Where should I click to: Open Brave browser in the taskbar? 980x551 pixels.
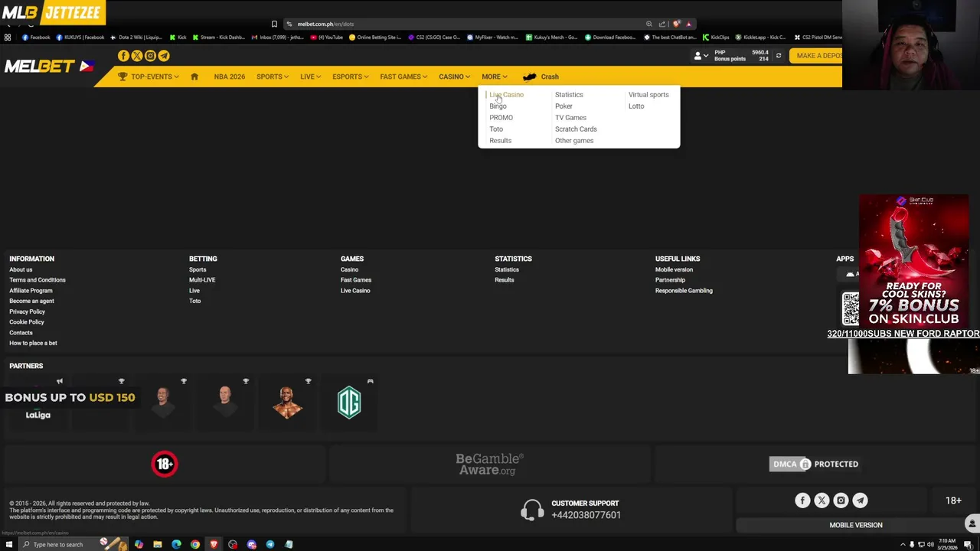(214, 544)
